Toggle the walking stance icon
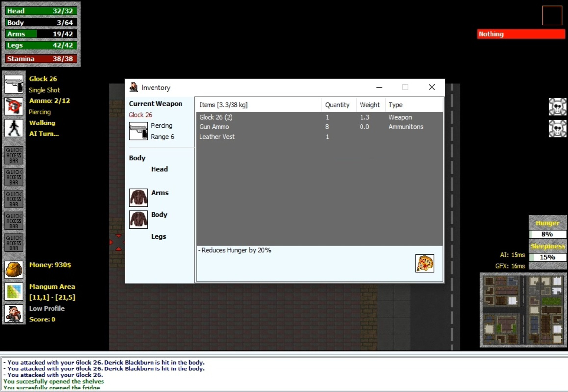Viewport: 568px width, 392px height. pyautogui.click(x=14, y=128)
